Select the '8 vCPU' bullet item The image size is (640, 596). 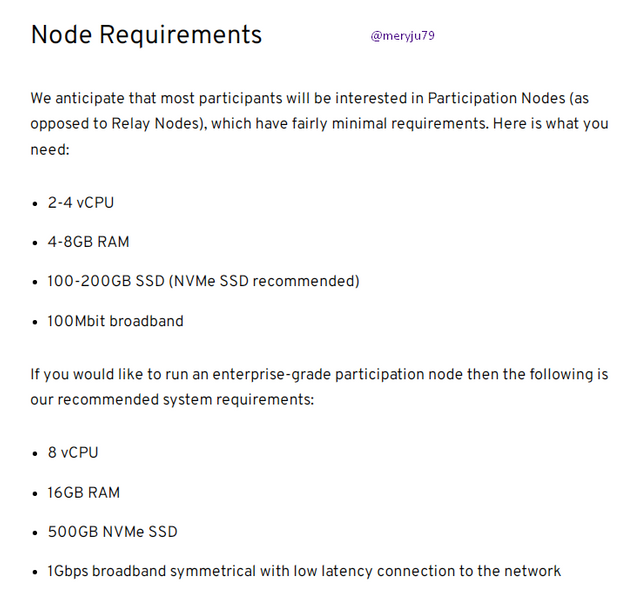point(73,452)
